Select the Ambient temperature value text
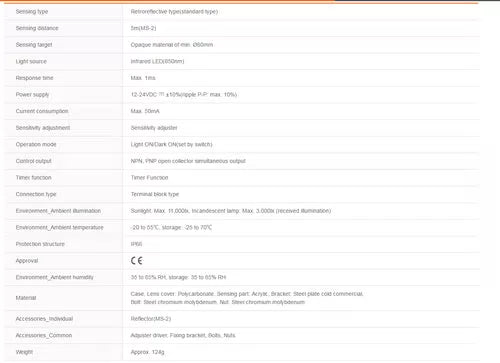Image resolution: width=500 pixels, height=363 pixels. (x=171, y=228)
